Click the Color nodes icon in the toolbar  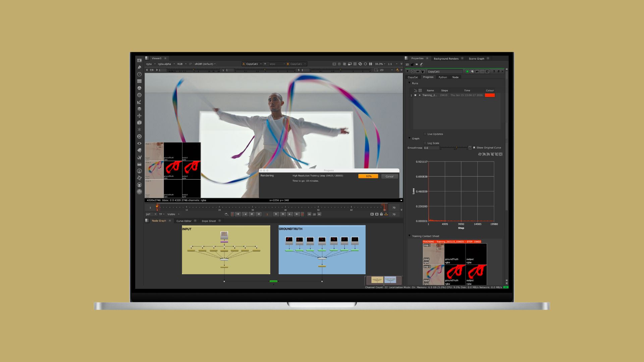pyautogui.click(x=140, y=88)
